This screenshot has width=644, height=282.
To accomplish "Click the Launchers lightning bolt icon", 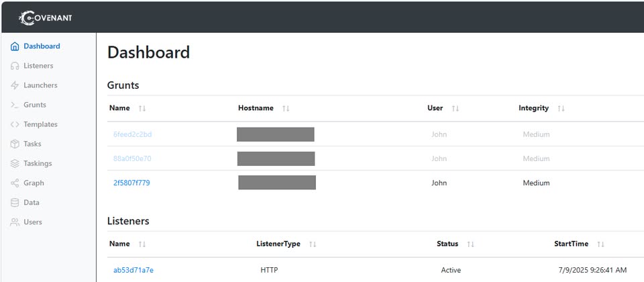I will tap(15, 85).
